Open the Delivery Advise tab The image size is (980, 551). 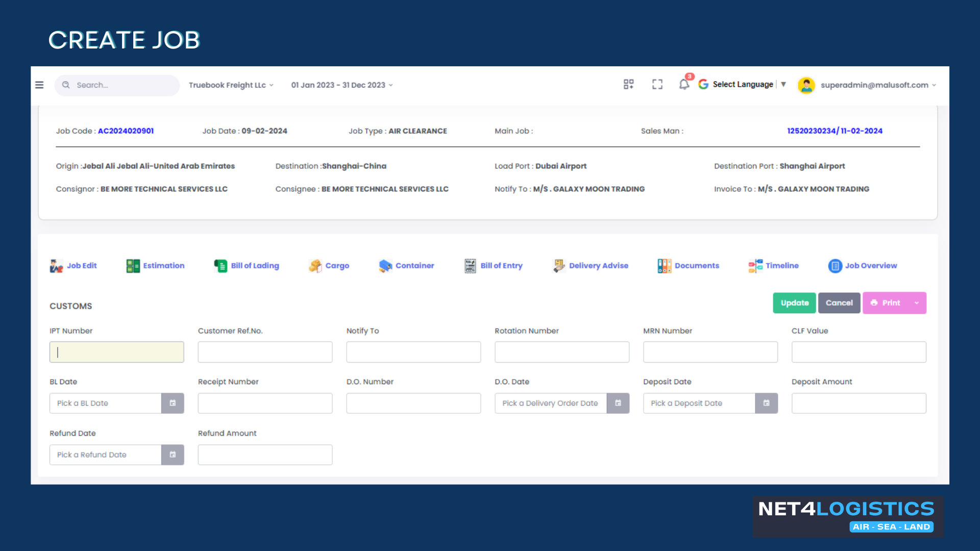point(591,266)
